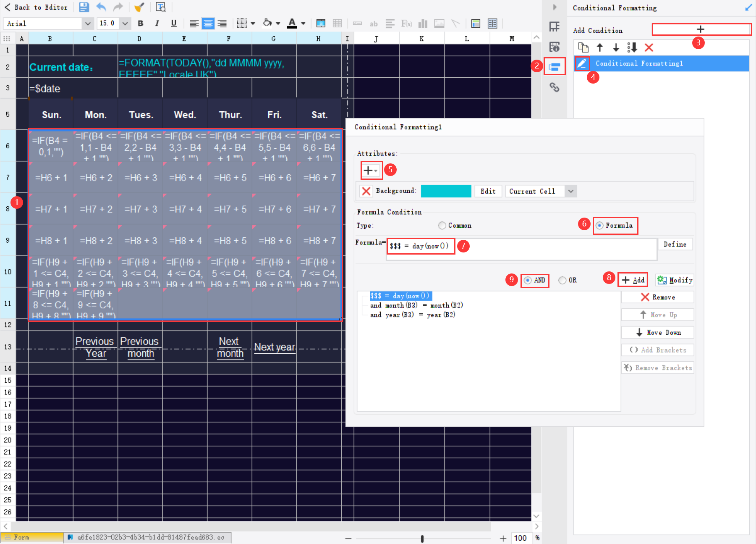
Task: Select the a6fe1823 file tab
Action: point(147,537)
